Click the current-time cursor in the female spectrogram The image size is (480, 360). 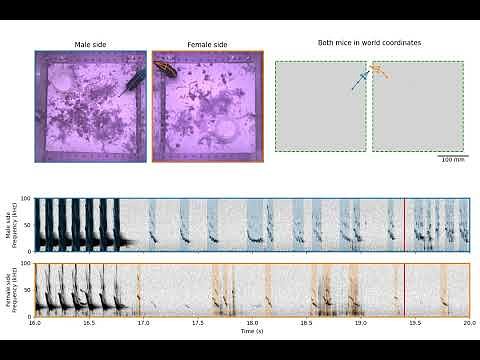[x=405, y=290]
